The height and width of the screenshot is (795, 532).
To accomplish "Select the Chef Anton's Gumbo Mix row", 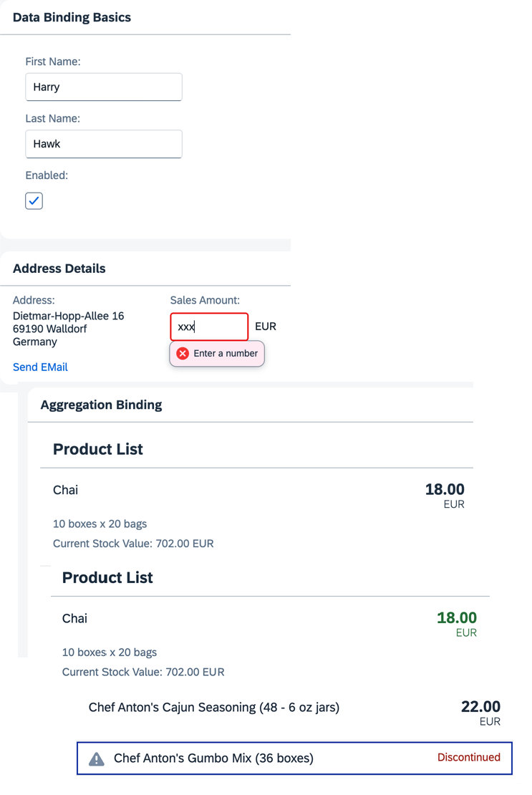I will coord(294,758).
